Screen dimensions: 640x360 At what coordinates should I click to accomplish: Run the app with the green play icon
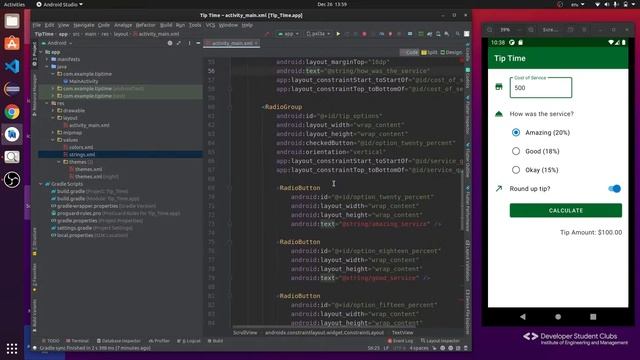pos(338,34)
